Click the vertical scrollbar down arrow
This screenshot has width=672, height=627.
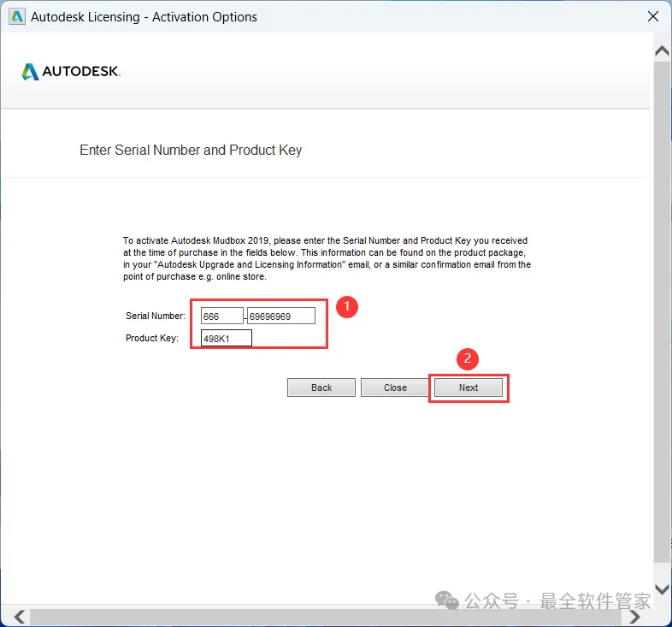[x=662, y=589]
